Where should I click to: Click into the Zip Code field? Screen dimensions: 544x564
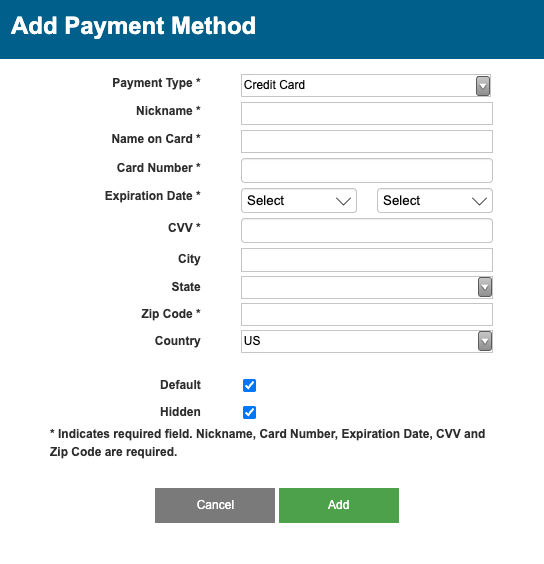[x=367, y=314]
